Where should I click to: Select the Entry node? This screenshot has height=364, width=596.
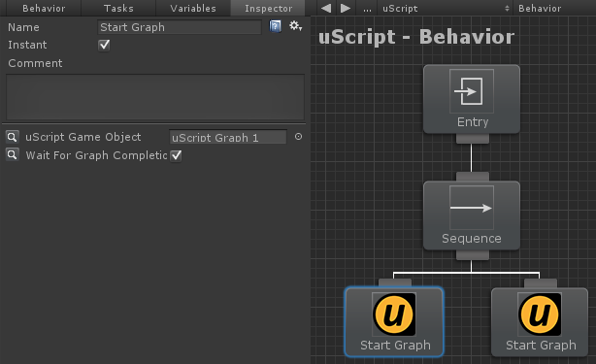(x=472, y=99)
